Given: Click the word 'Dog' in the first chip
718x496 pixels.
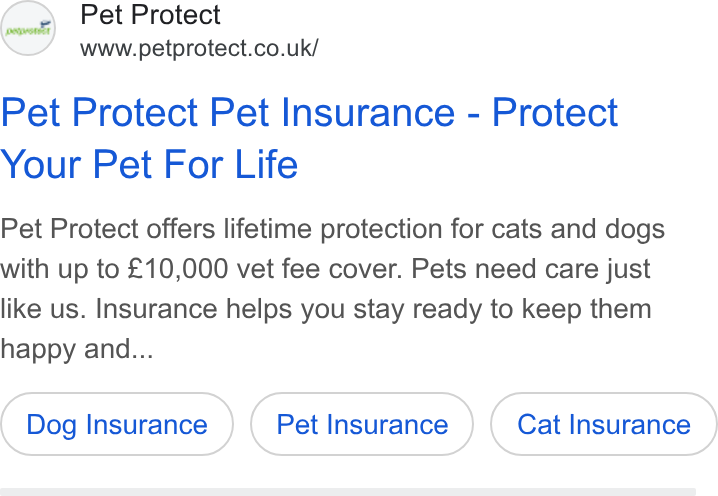Looking at the screenshot, I should pyautogui.click(x=51, y=425).
